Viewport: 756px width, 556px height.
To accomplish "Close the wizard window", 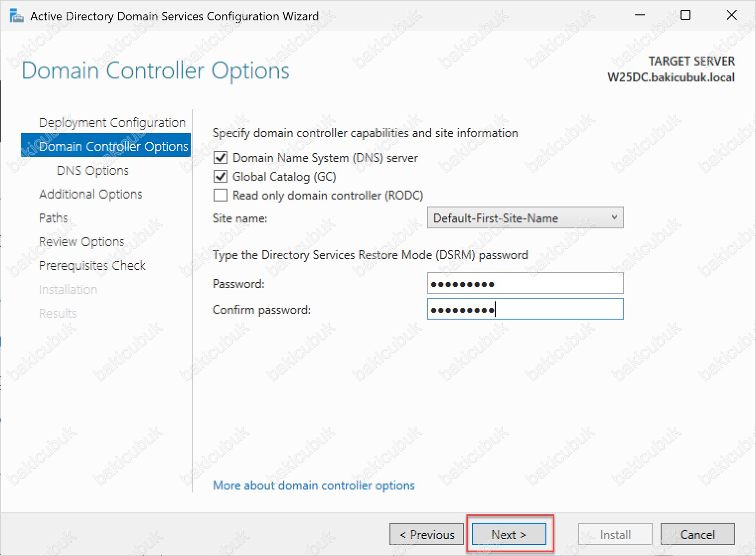I will tap(731, 15).
